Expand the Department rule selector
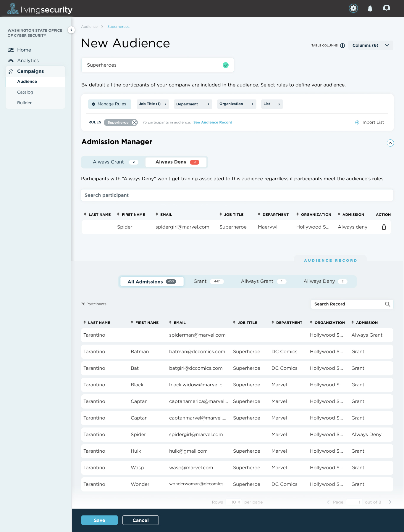Viewport: 404px width, 532px height. click(x=193, y=104)
